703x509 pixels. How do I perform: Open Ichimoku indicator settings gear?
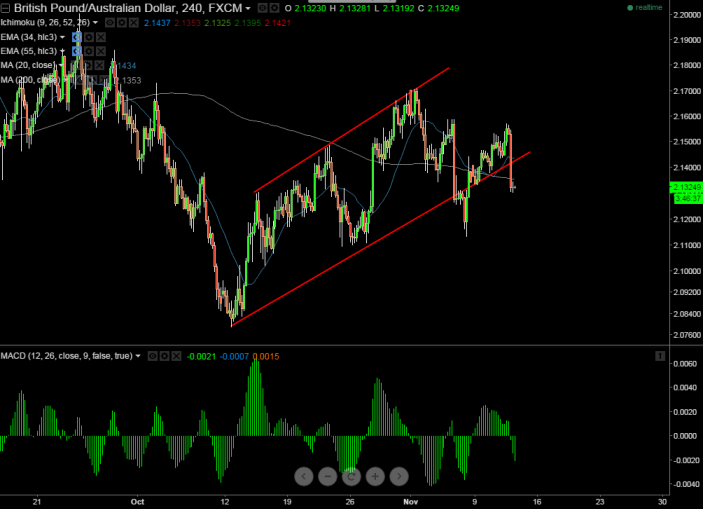(x=122, y=22)
